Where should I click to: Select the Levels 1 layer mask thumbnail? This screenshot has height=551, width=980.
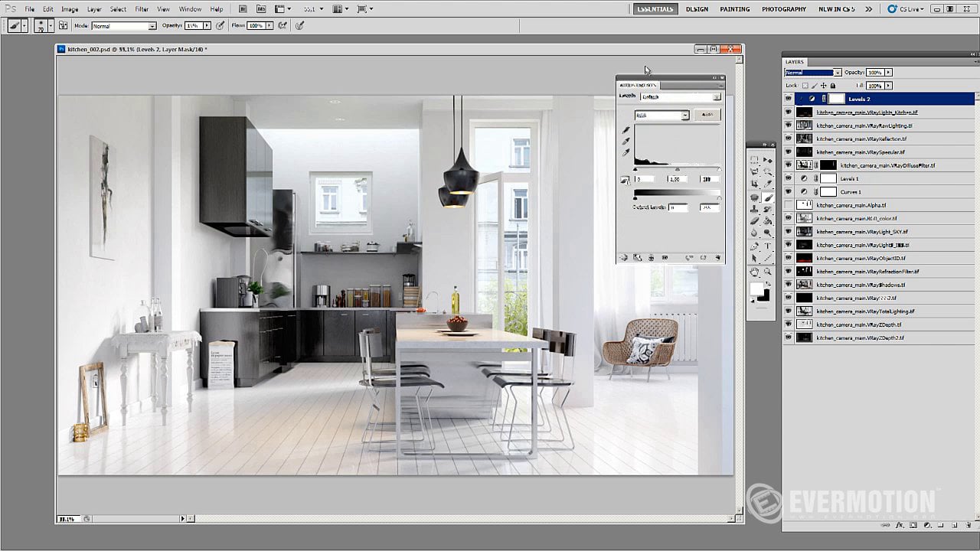point(828,178)
